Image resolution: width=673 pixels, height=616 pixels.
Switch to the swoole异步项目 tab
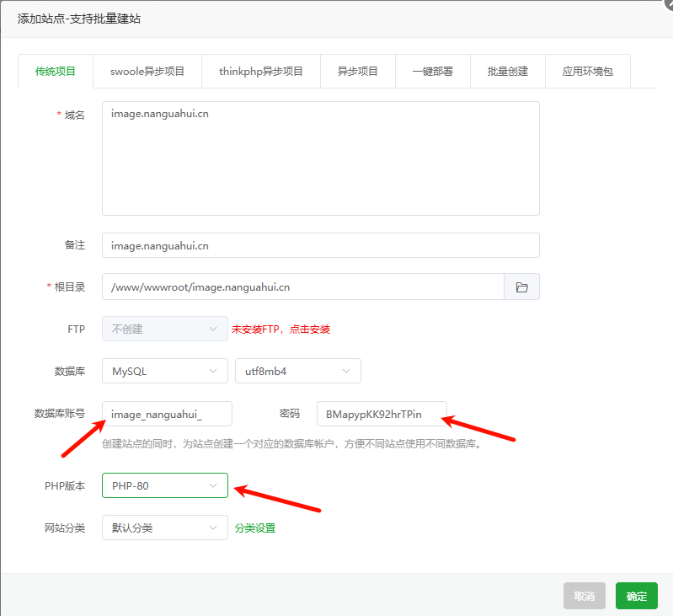(x=147, y=72)
